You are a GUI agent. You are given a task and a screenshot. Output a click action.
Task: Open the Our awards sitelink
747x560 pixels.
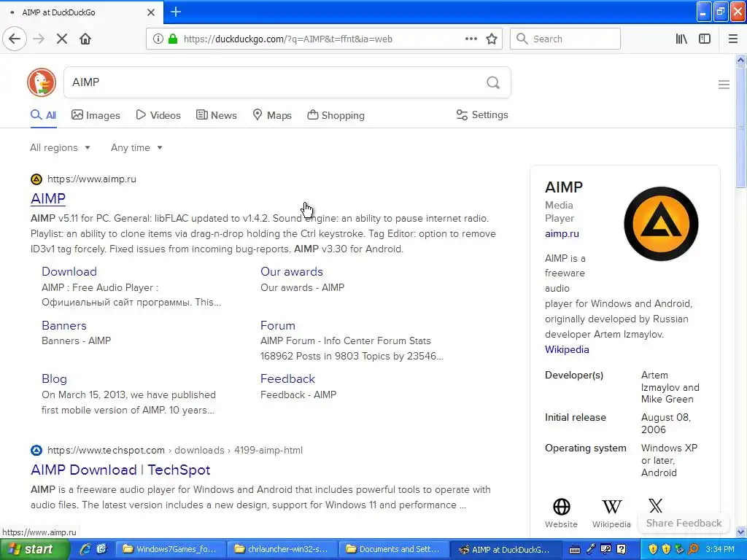(292, 271)
